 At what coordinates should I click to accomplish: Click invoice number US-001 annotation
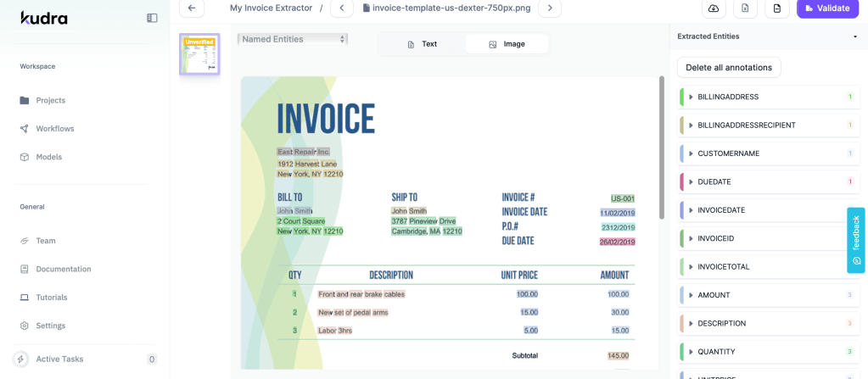tap(623, 198)
